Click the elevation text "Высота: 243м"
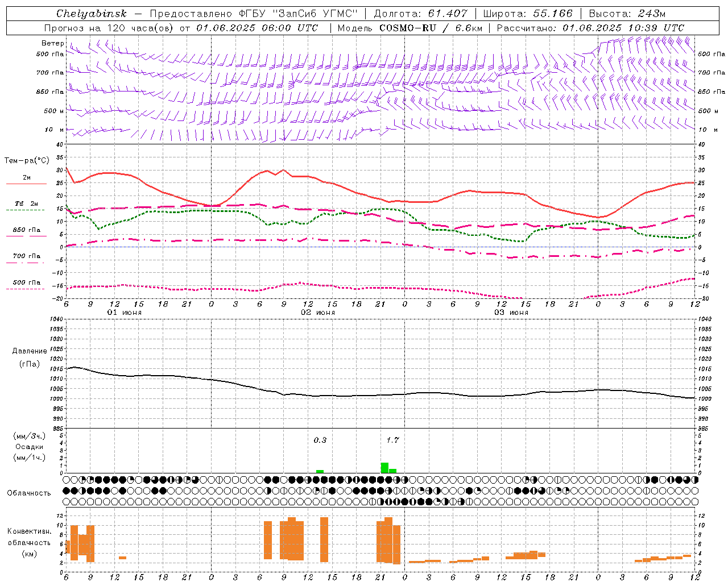This screenshot has width=728, height=582. point(627,14)
